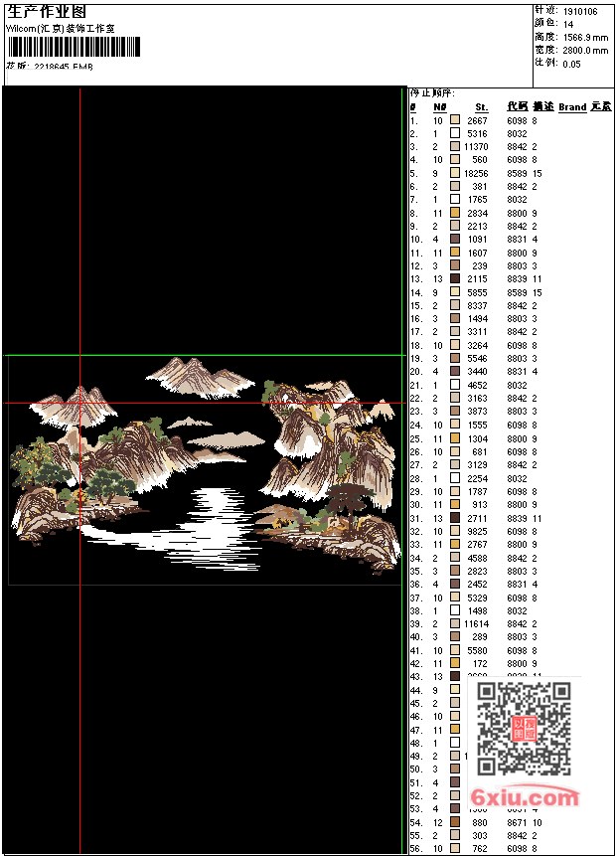Click stitch count 762 in row 56
Viewport: 616px width, 856px height.
(x=480, y=848)
